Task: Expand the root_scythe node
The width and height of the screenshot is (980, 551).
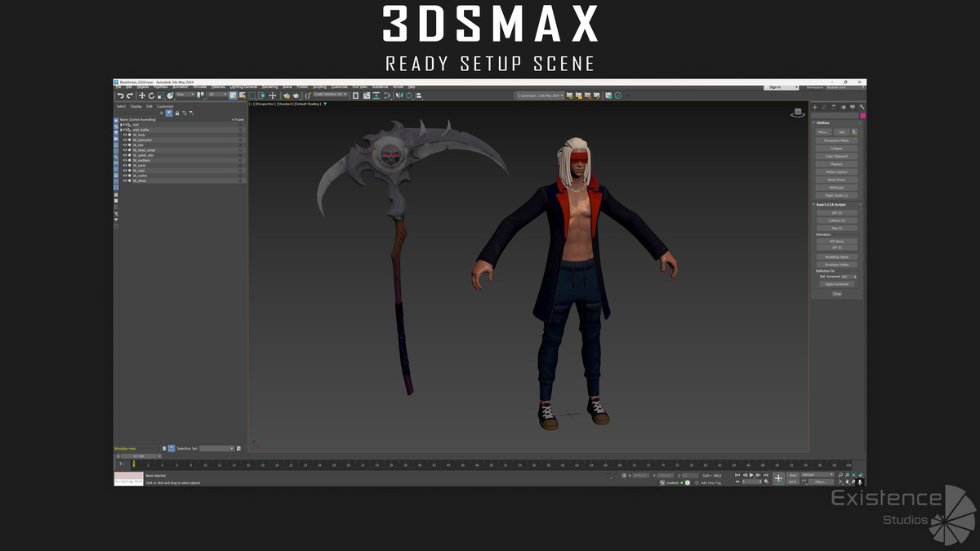Action: coord(121,130)
